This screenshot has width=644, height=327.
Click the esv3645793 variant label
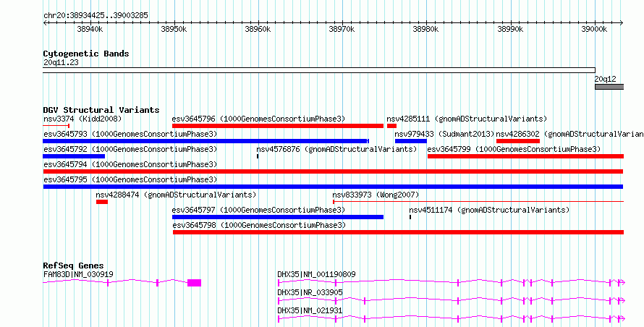(130, 135)
